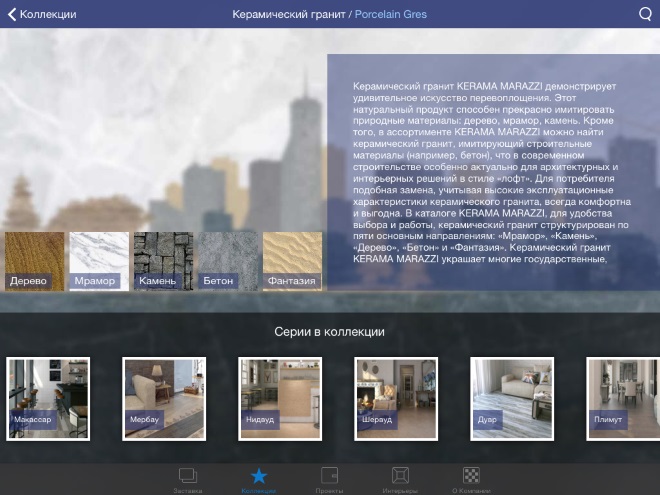Tap the Заставка tab label
Image resolution: width=660 pixels, height=495 pixels.
188,491
